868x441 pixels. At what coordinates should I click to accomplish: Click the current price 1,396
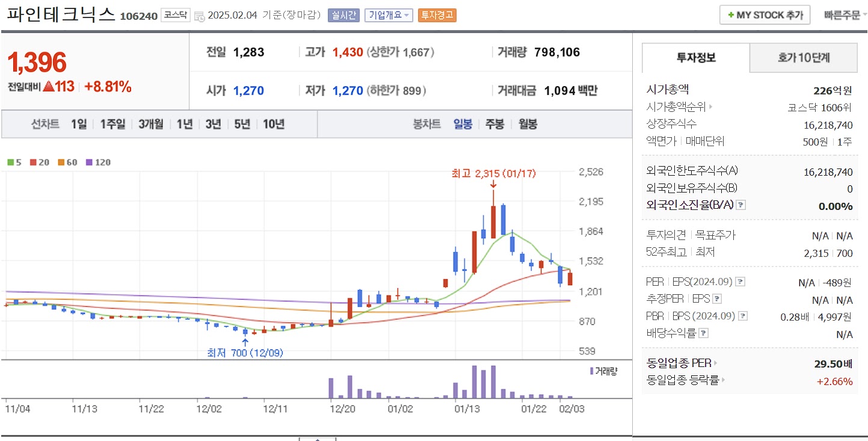pyautogui.click(x=37, y=63)
